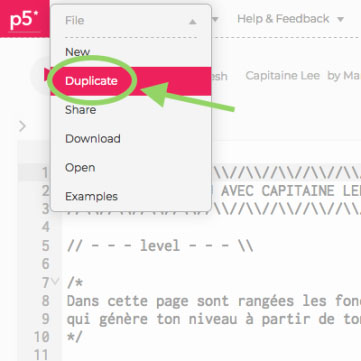Screen dimensions: 361x361
Task: Collapse the File menu arrow
Action: (192, 22)
